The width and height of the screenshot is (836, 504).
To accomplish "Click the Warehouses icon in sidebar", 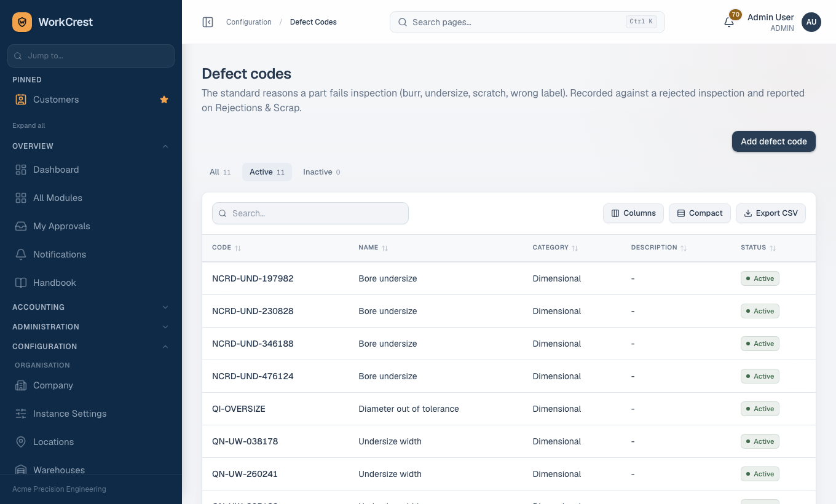I will click(21, 470).
